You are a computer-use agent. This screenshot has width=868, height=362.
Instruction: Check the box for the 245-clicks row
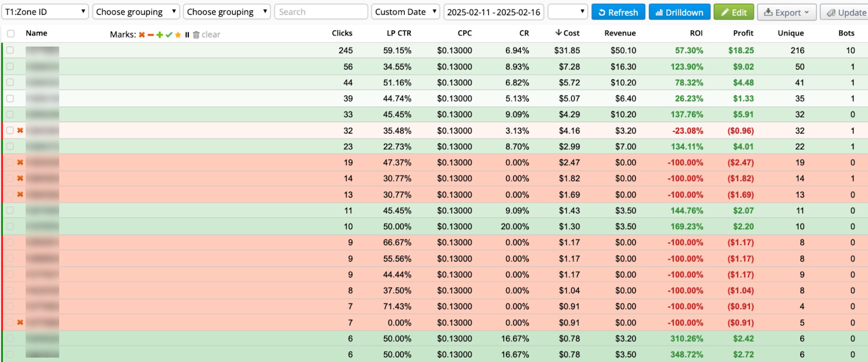(10, 50)
